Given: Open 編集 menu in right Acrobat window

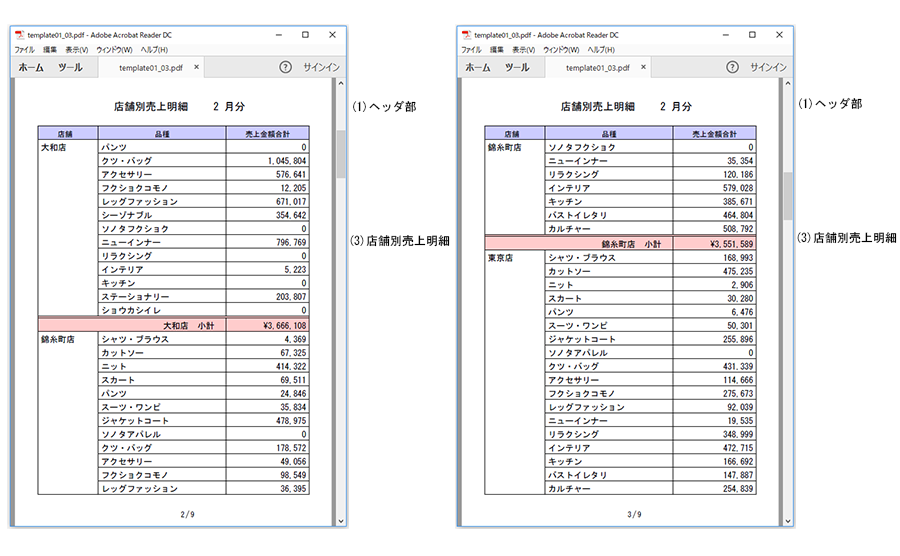Looking at the screenshot, I should tap(496, 50).
